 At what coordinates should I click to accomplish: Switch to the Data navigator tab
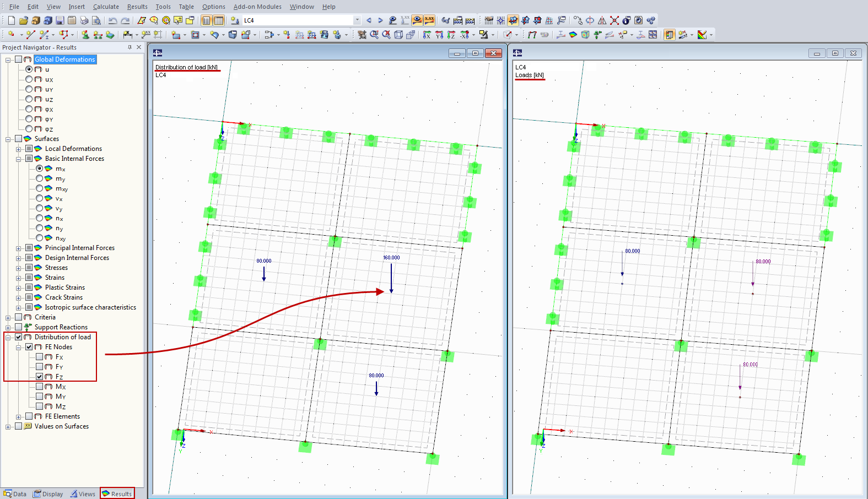point(15,493)
